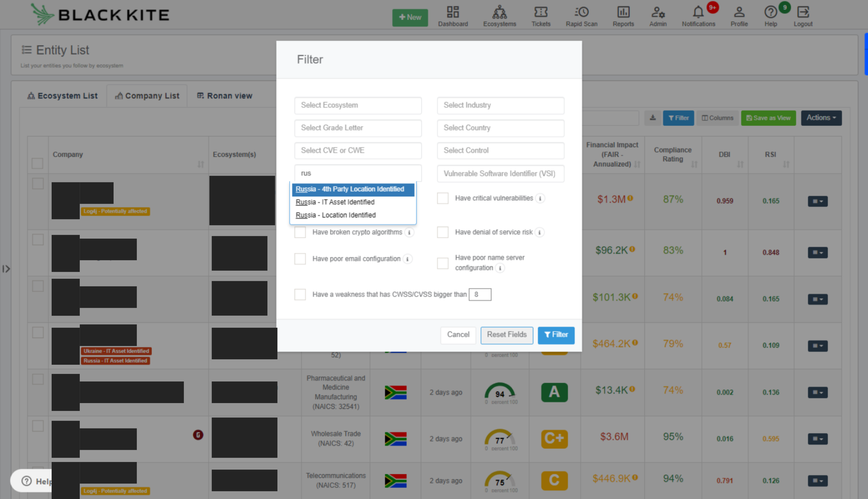Open row action menu for $13.4K entity

818,392
